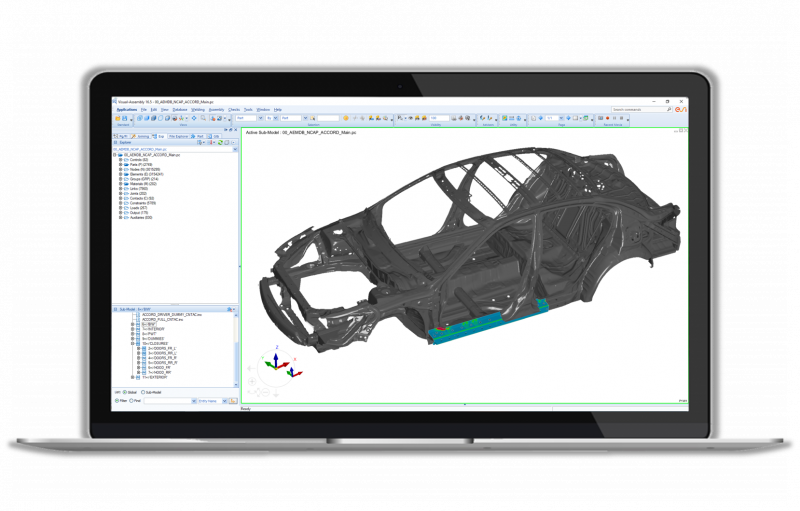Click the save disk icon
The height and width of the screenshot is (511, 800).
124,118
